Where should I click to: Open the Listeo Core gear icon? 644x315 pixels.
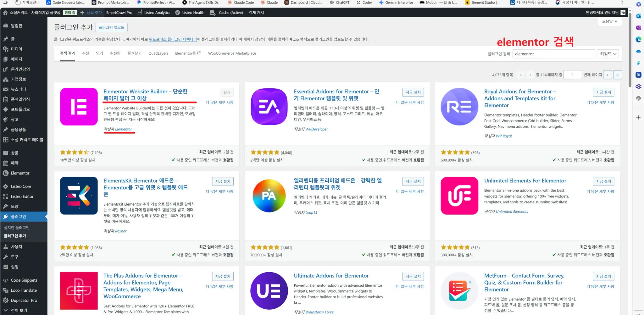point(6,186)
